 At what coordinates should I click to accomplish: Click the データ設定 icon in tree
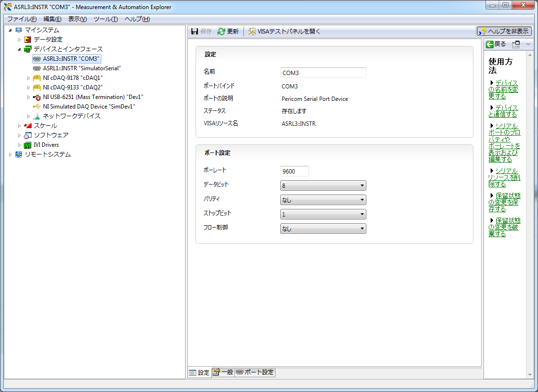[x=28, y=40]
